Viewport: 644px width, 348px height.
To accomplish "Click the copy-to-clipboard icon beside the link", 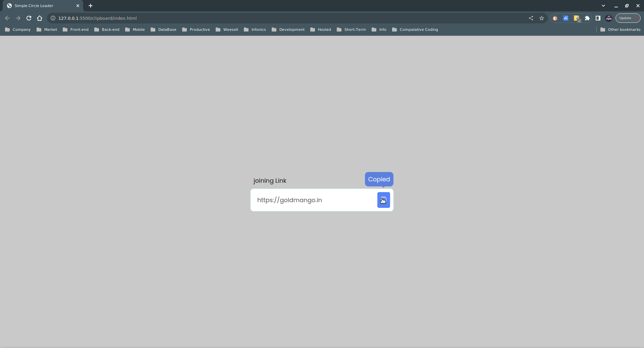I will (383, 200).
